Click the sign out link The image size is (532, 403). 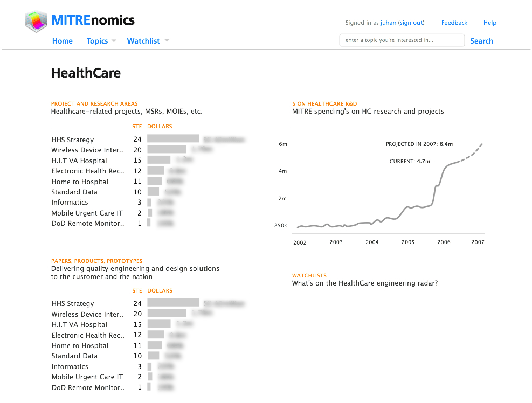pos(411,23)
